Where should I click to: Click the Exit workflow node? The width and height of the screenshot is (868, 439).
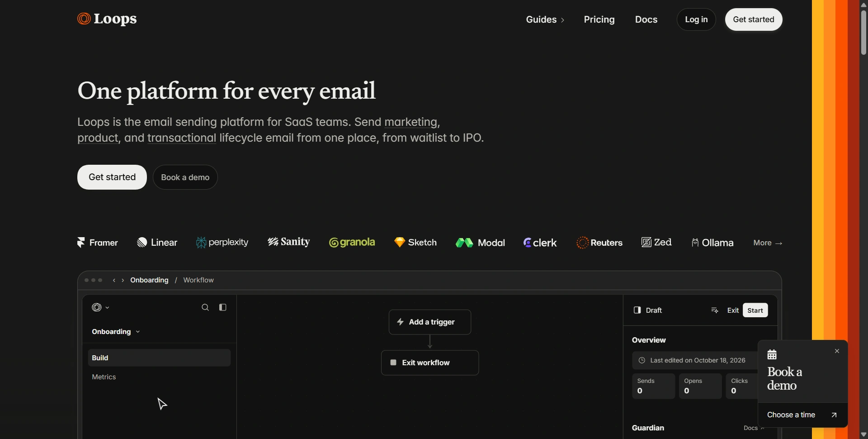coord(430,363)
